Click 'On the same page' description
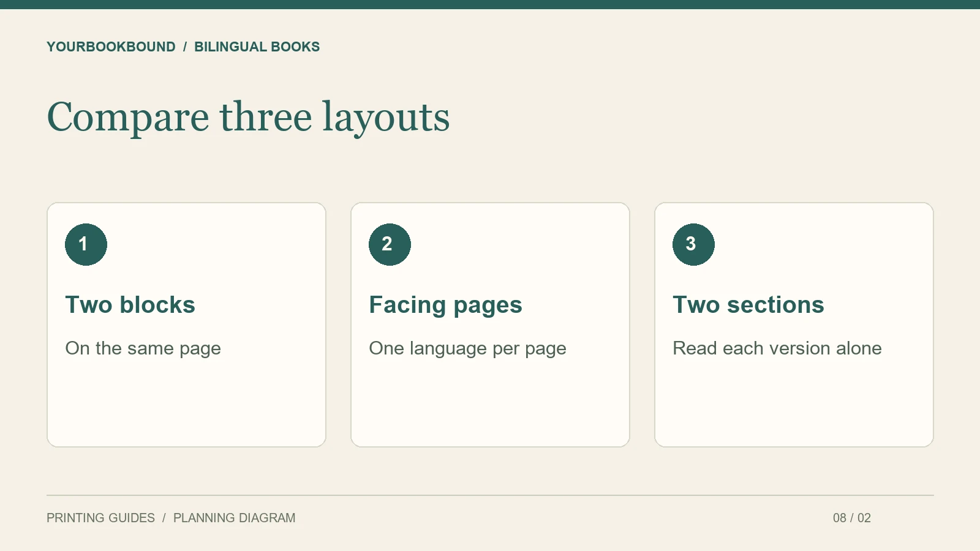The width and height of the screenshot is (980, 551). [x=143, y=348]
